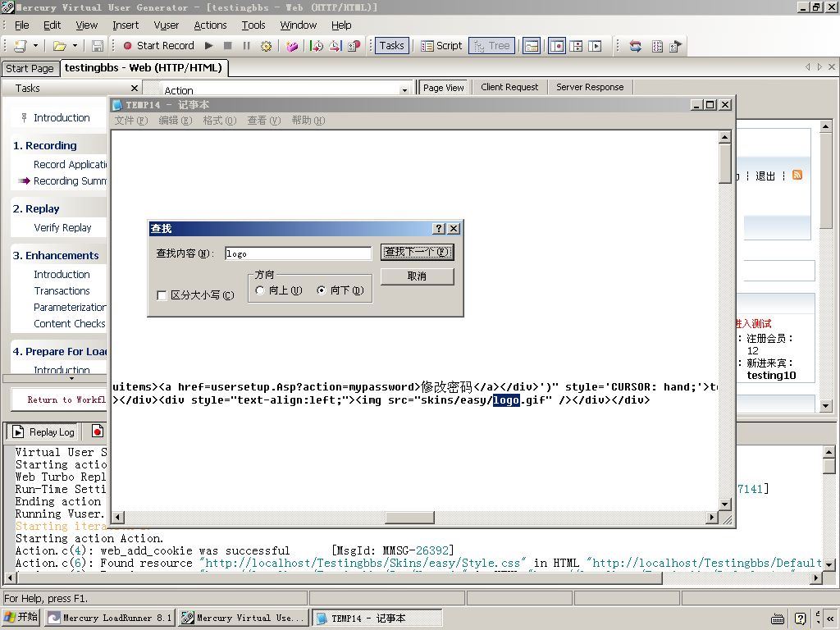Switch to the Start Page tab
840x630 pixels.
point(30,69)
